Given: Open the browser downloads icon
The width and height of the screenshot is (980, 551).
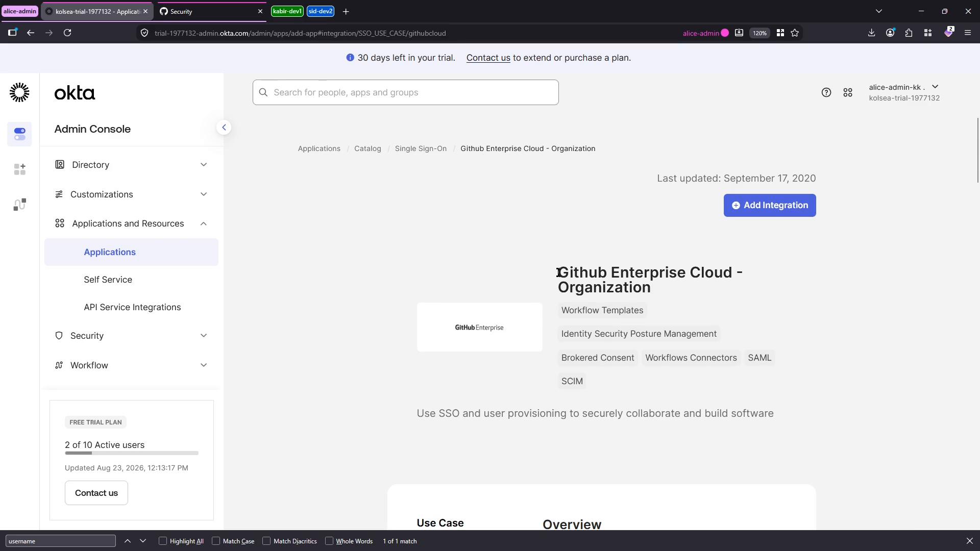Looking at the screenshot, I should click(x=871, y=33).
